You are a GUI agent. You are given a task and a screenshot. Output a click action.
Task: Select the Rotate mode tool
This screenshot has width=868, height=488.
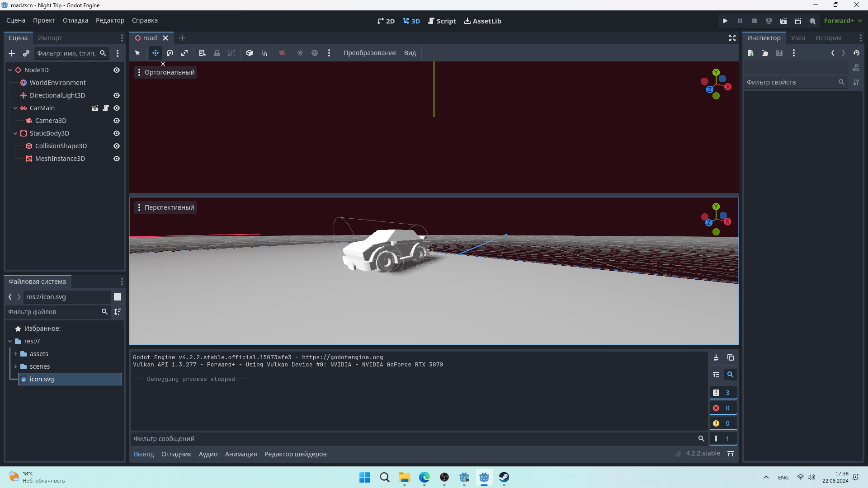click(170, 53)
